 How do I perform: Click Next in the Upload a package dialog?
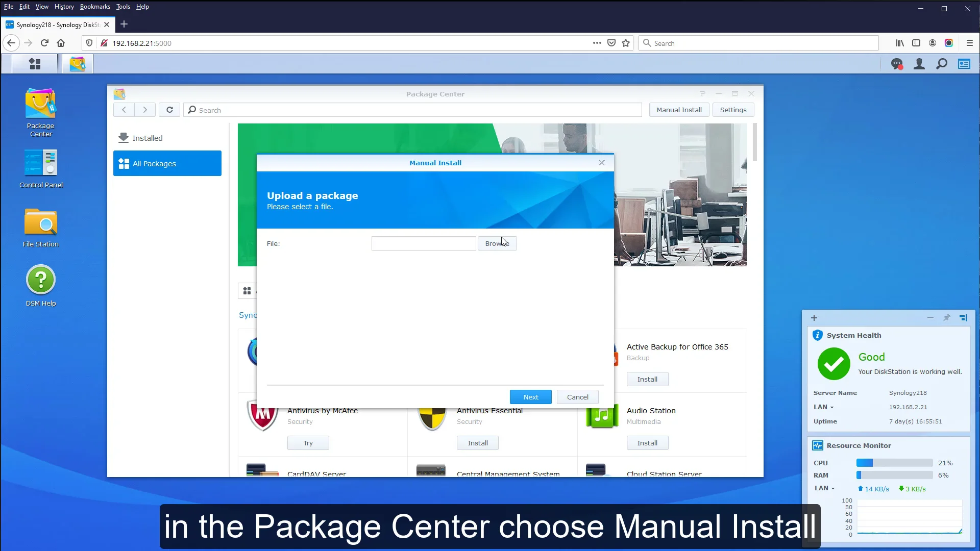coord(530,397)
